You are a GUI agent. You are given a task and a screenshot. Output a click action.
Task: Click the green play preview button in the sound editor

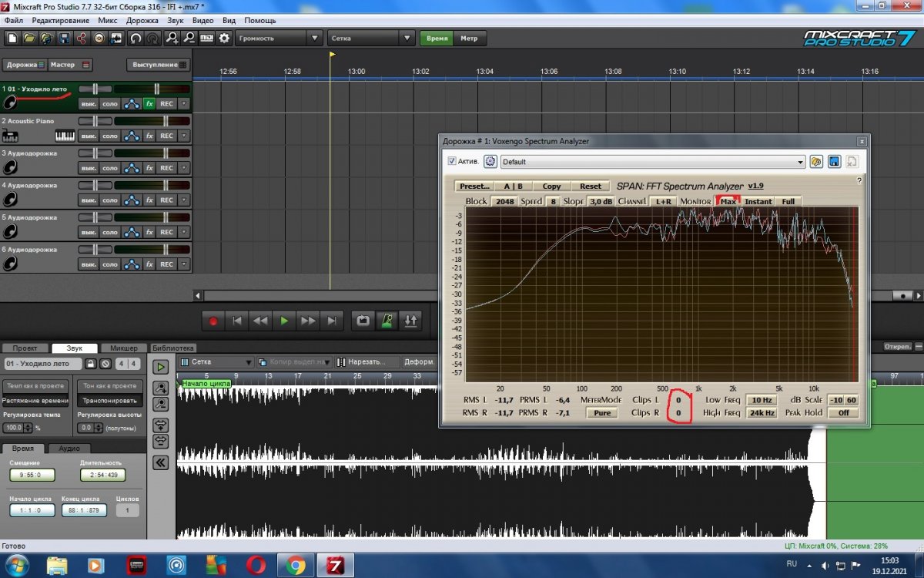point(160,367)
